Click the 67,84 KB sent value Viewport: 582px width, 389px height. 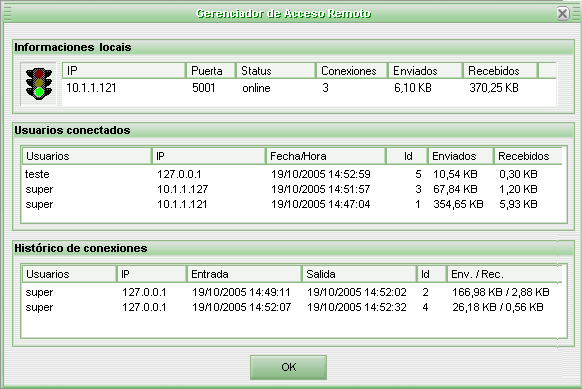(455, 189)
